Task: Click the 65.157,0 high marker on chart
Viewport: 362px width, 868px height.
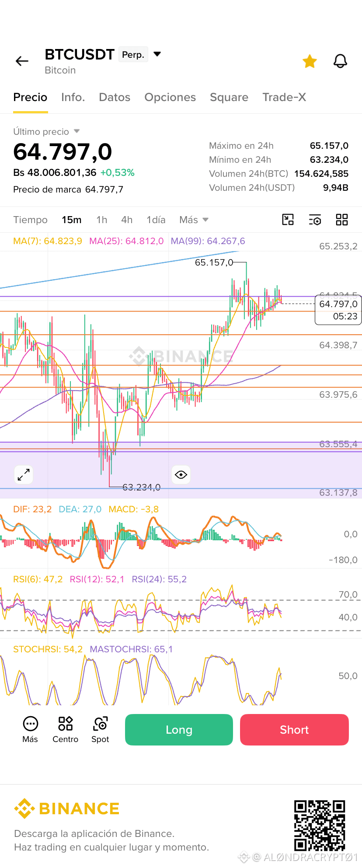Action: tap(214, 262)
